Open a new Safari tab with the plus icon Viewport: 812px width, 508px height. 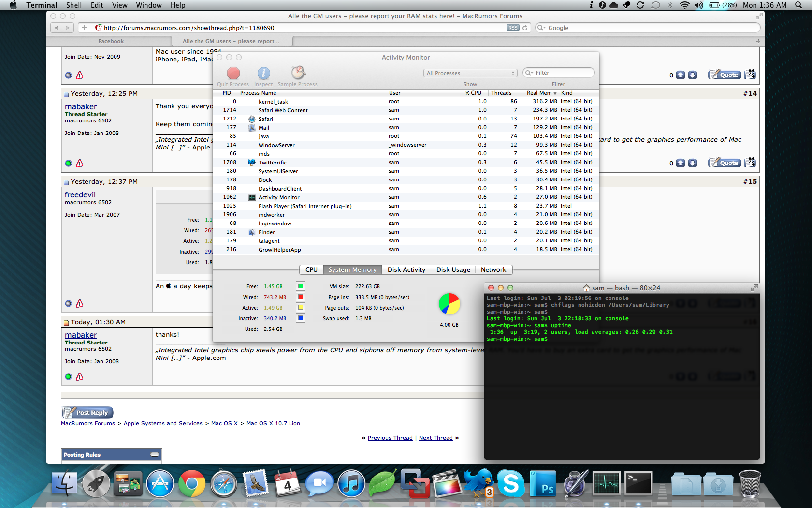pyautogui.click(x=758, y=41)
